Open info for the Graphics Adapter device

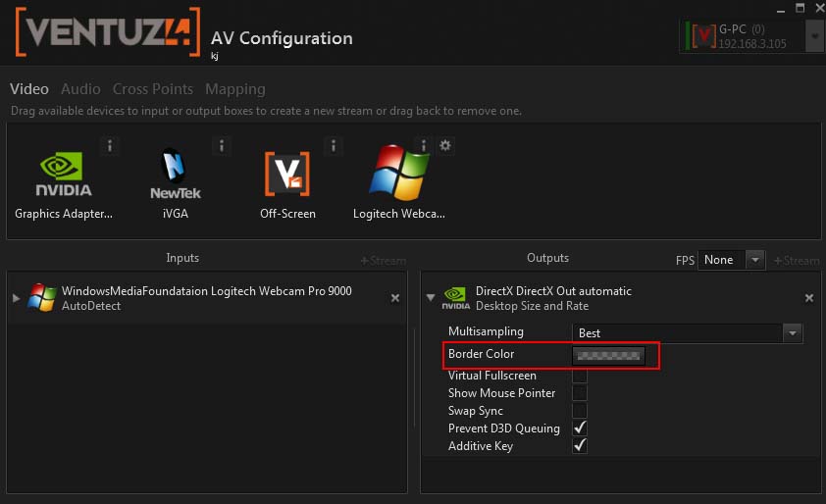(110, 146)
